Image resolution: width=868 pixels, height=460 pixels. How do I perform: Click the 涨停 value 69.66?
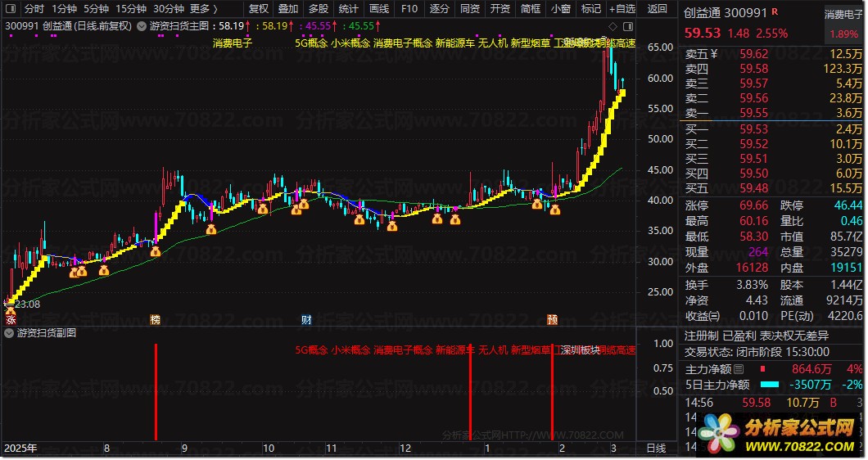(754, 205)
